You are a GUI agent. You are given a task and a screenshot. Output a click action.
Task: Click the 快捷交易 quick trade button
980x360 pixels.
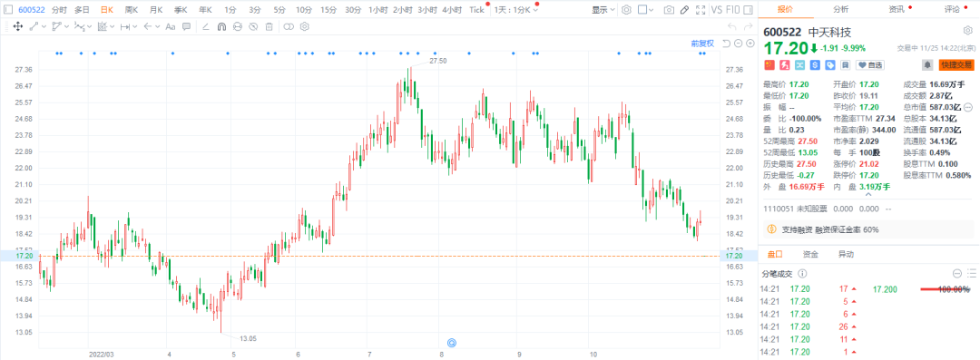pos(956,65)
